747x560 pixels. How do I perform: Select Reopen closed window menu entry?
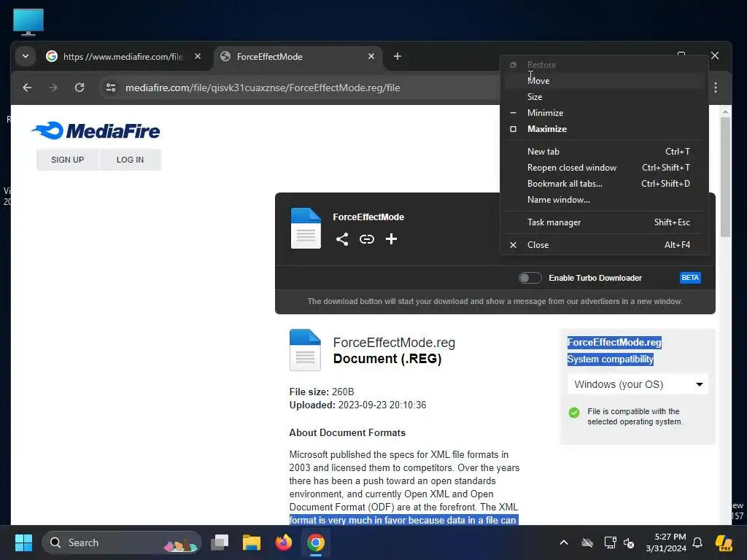(x=604, y=168)
